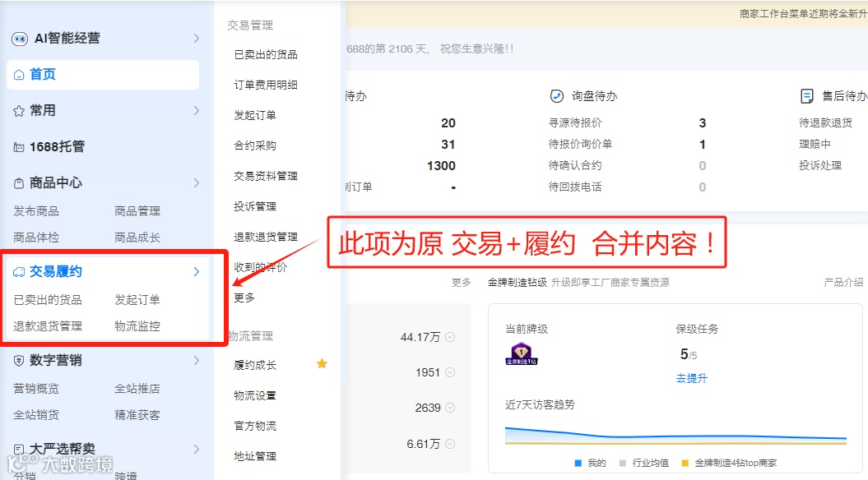
Task: Click 待确认合约 row
Action: [x=627, y=166]
